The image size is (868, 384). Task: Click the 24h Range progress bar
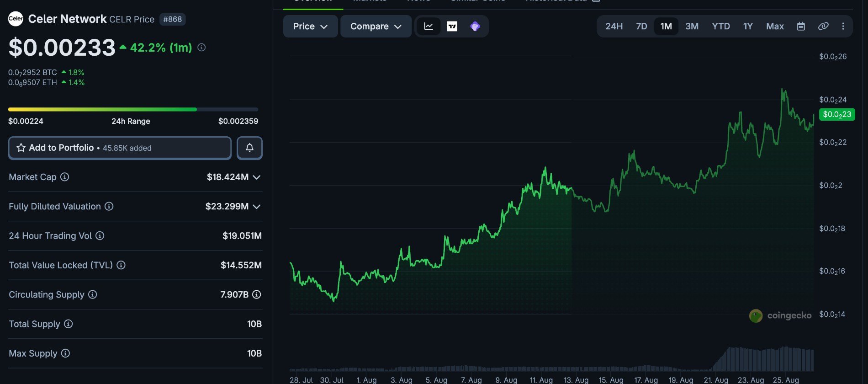133,109
